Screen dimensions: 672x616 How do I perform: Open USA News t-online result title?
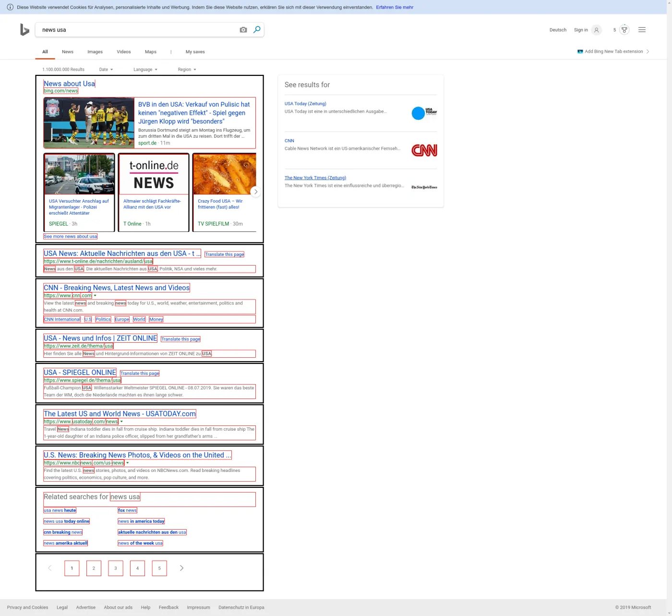point(122,254)
